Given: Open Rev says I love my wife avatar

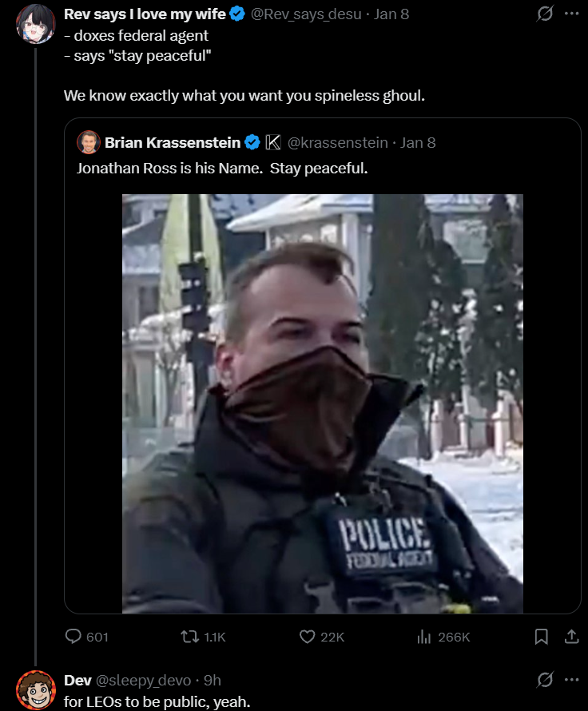Looking at the screenshot, I should pyautogui.click(x=36, y=24).
